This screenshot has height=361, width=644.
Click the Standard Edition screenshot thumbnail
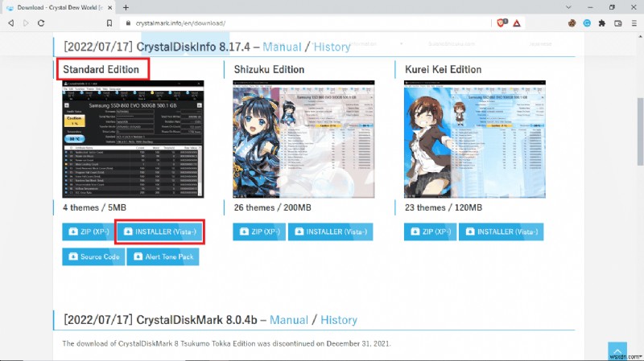[133, 139]
